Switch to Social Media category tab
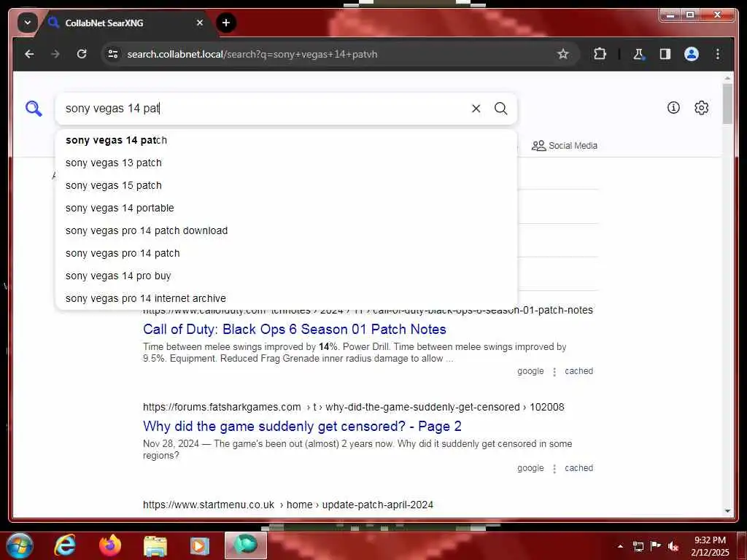 tap(564, 145)
